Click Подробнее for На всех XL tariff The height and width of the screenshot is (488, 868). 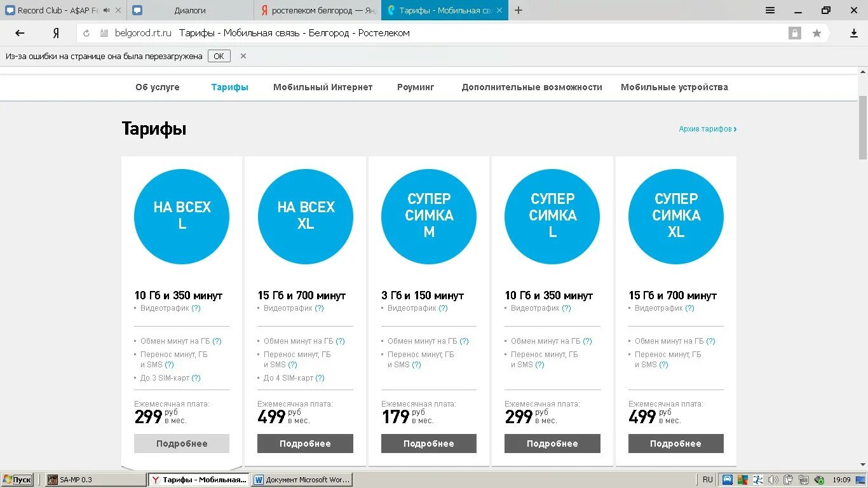[305, 444]
